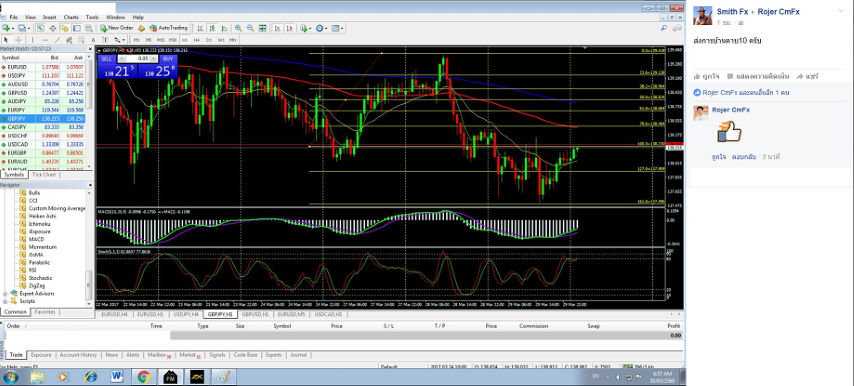Screen dimensions: 854x386
Task: Select the crosshair cursor tool
Action: [19, 40]
